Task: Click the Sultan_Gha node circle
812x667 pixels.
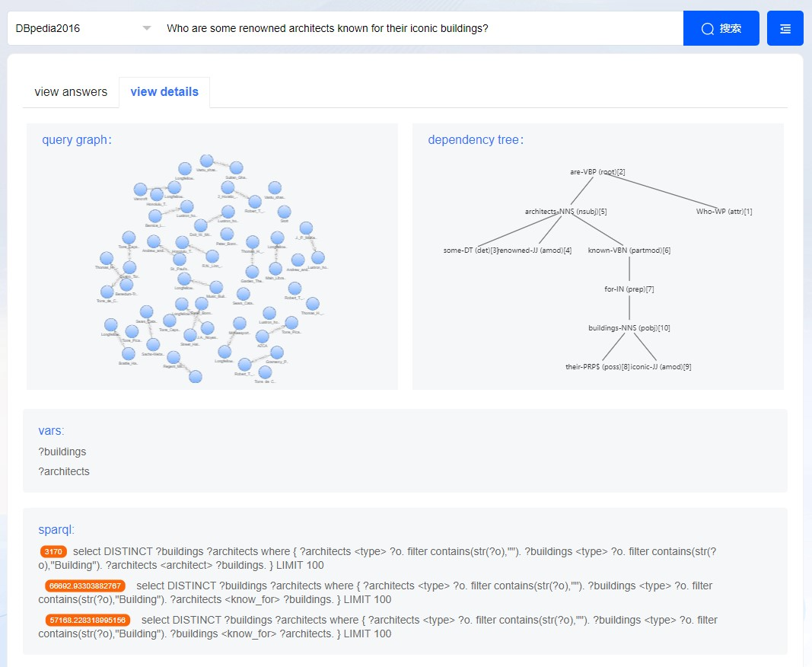Action: 236,168
